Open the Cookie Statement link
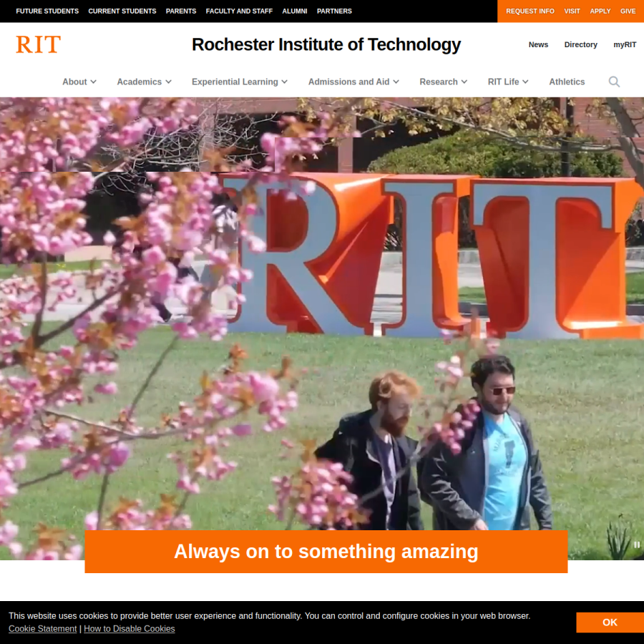This screenshot has height=644, width=644. (x=43, y=629)
